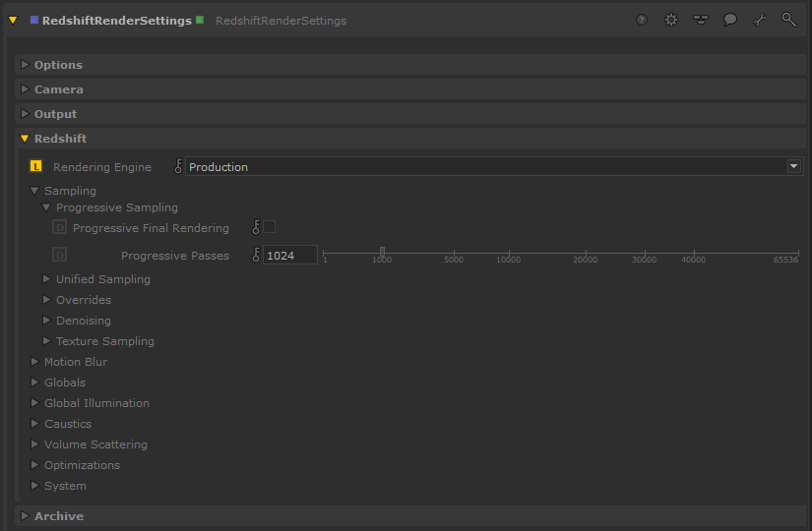Image resolution: width=812 pixels, height=531 pixels.
Task: Expand the Output section
Action: (25, 114)
